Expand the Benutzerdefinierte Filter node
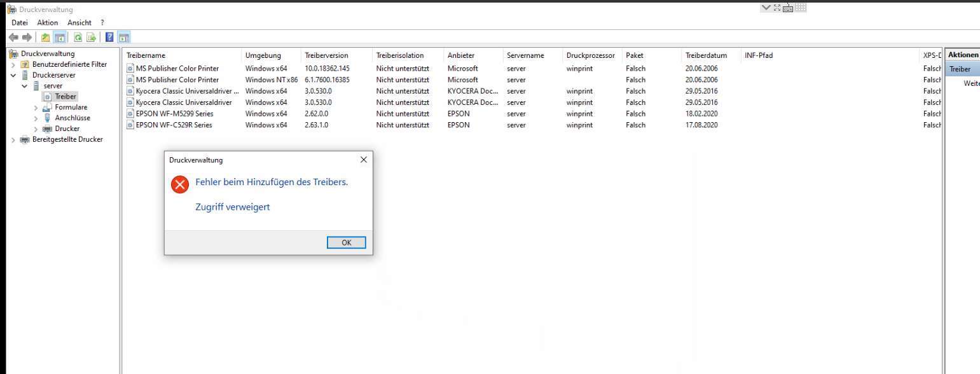The width and height of the screenshot is (980, 374). [13, 65]
